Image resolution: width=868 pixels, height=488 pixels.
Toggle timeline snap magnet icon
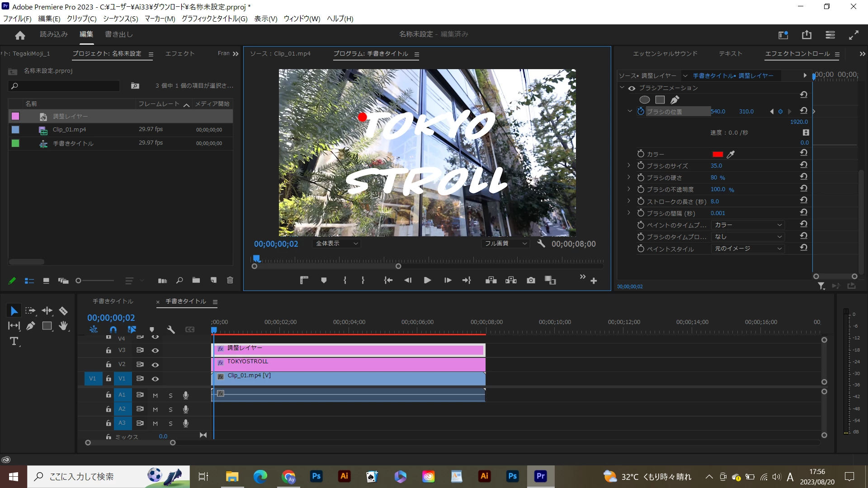113,330
